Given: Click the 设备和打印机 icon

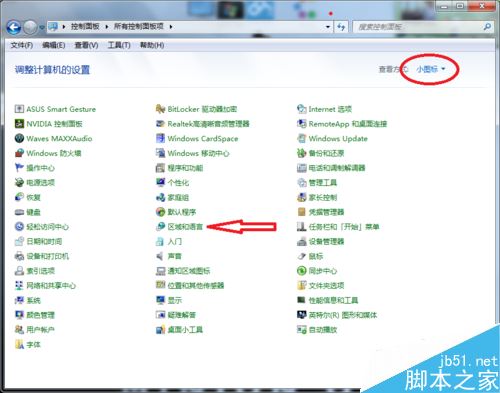Looking at the screenshot, I should coord(19,256).
